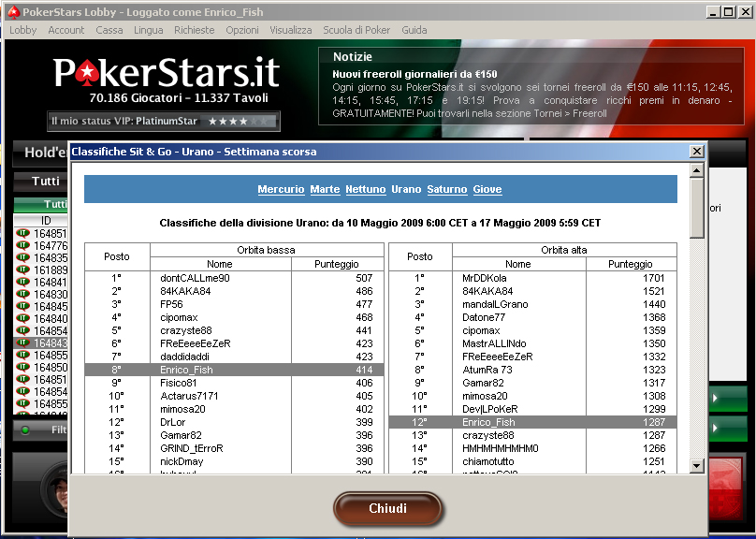
Task: Open the Guida menu
Action: pos(414,30)
